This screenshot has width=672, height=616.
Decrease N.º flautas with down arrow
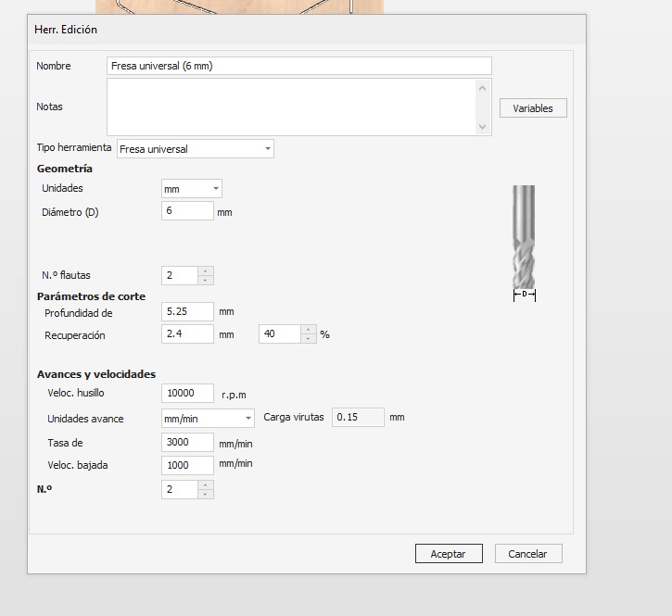pos(206,280)
